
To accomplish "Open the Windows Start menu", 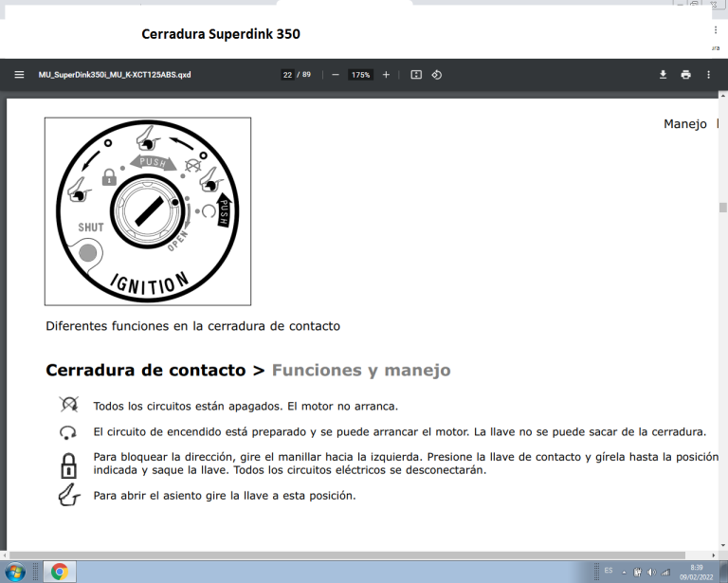I will [16, 572].
